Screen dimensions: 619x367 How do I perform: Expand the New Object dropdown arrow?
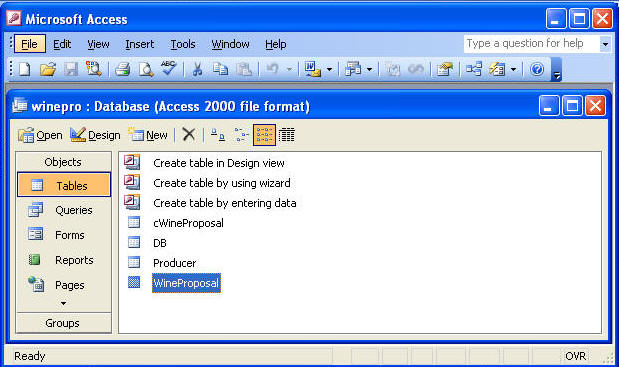pos(513,70)
